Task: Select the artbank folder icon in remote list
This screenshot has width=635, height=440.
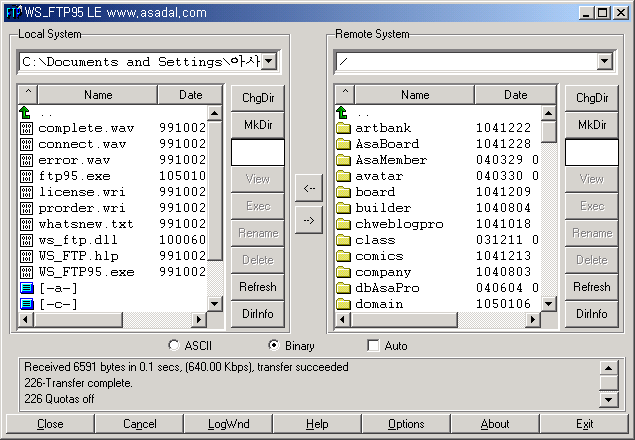Action: [342, 128]
